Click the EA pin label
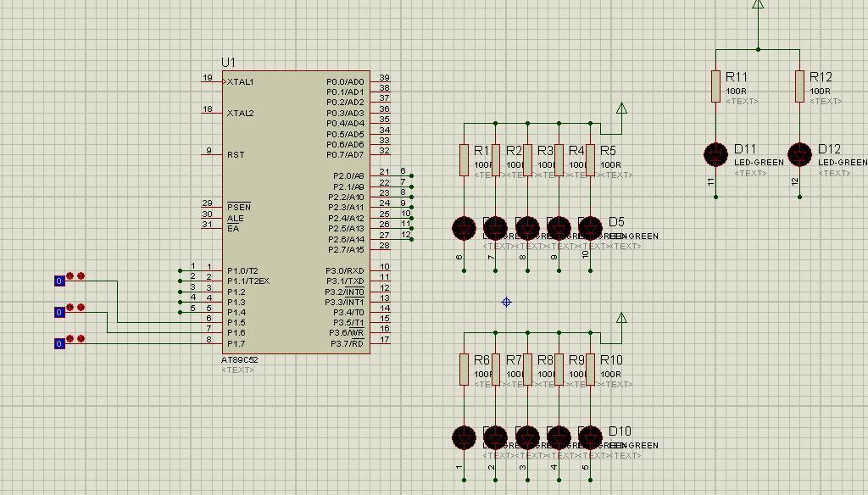This screenshot has height=495, width=868. tap(233, 228)
